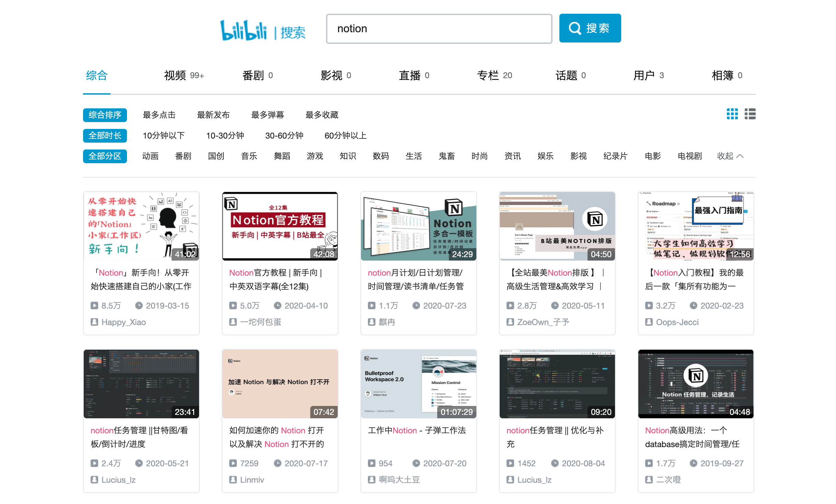Screen dimensions: 836x504
Task: Open title notion任务管理 || 优化与补充
Action: tap(555, 437)
